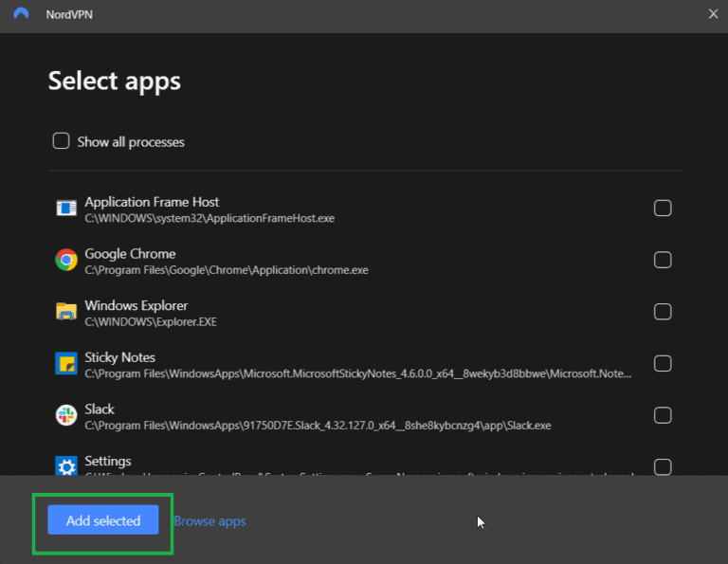Click the Sticky Notes icon
This screenshot has height=564, width=728.
tap(65, 364)
